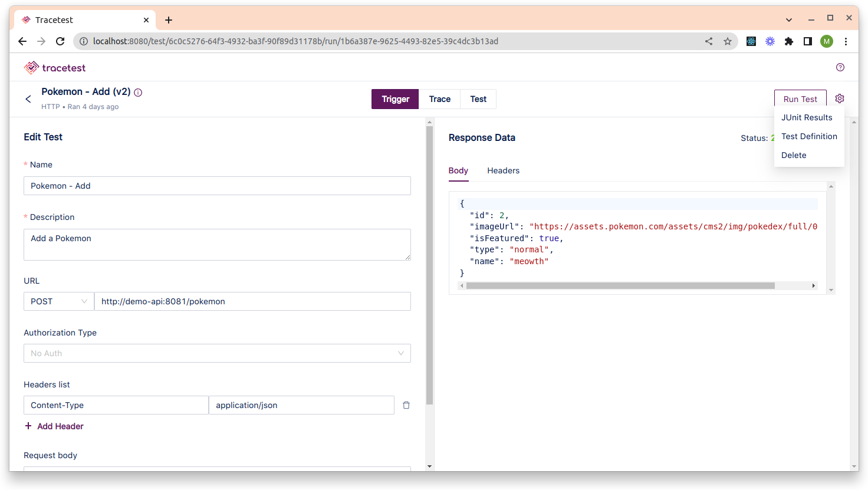868x490 pixels.
Task: Select the Headers response tab
Action: click(x=503, y=170)
